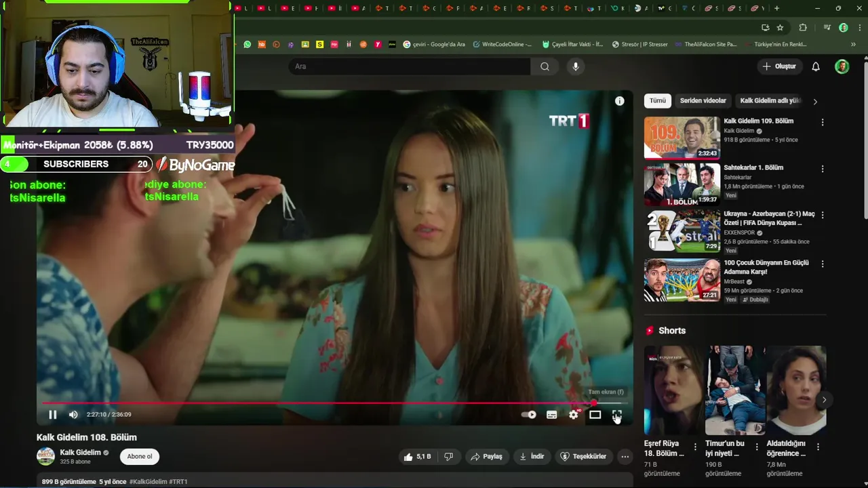Mute the video using the speaker icon
Viewport: 868px width, 488px height.
click(73, 415)
